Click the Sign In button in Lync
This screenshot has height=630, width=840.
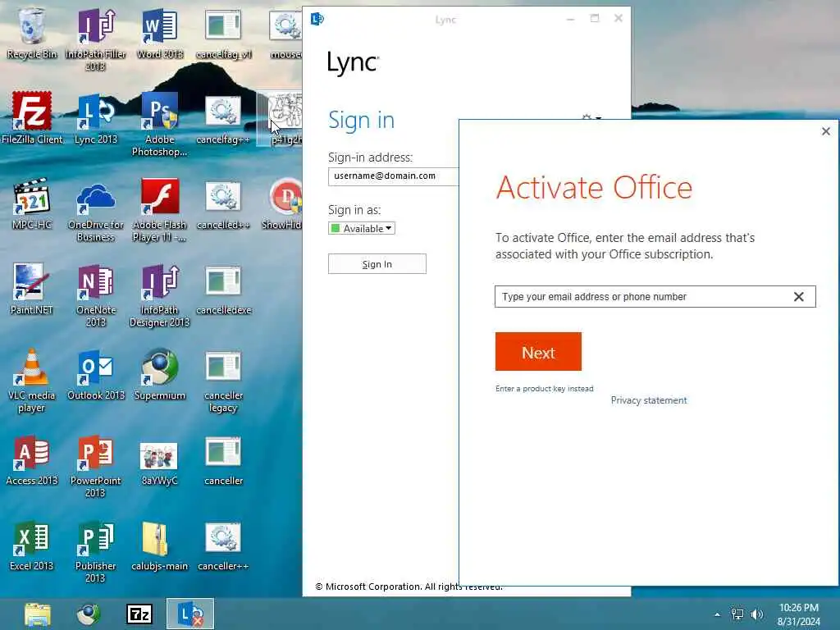click(377, 264)
